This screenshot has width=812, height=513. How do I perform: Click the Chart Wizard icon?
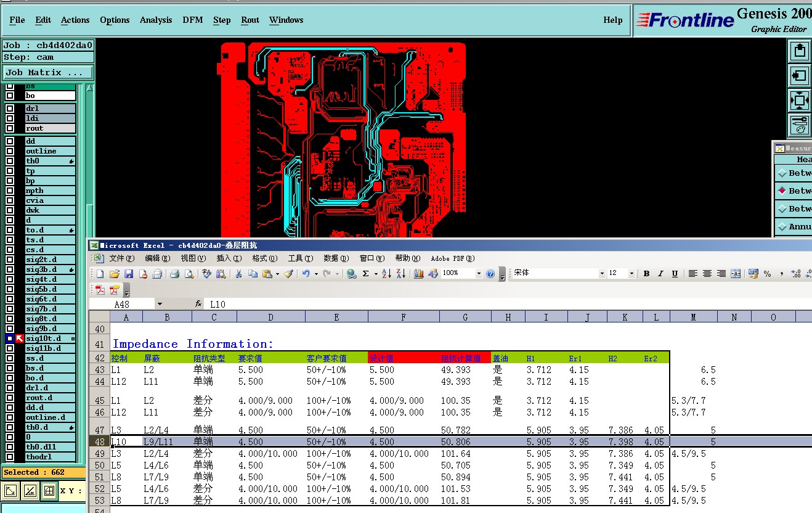pos(419,274)
